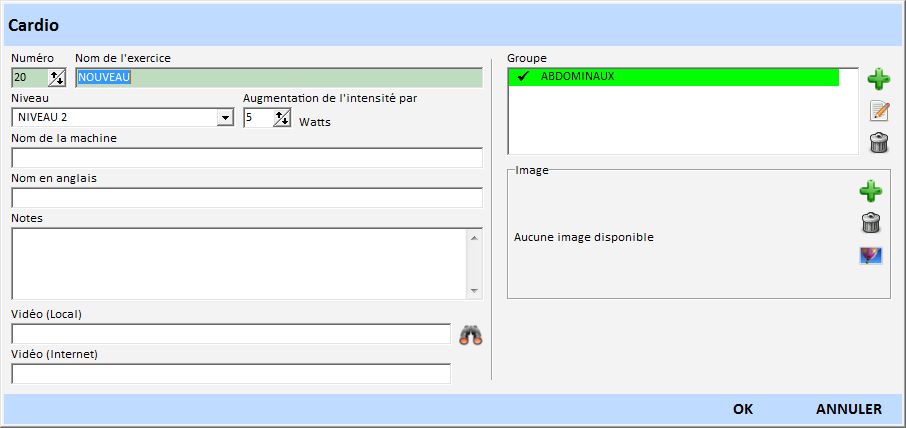Remove image using the Image trash icon
The height and width of the screenshot is (428, 906).
[x=870, y=223]
